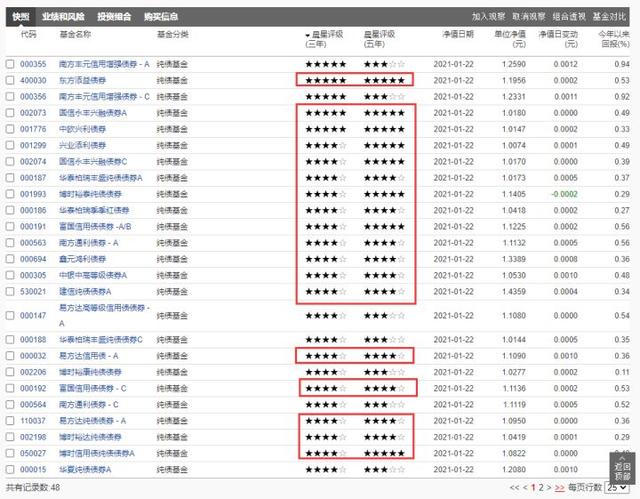Screen dimensions: 640x499
Task: Open the 华夏纯债债券A fund name link
Action: [85, 470]
